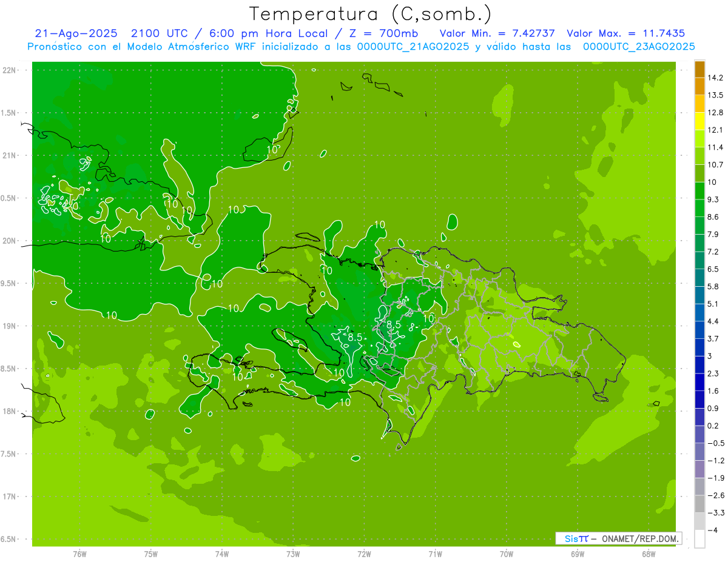Image resolution: width=728 pixels, height=562 pixels.
Task: Click the "20N" latitude axis label
Action: point(8,241)
